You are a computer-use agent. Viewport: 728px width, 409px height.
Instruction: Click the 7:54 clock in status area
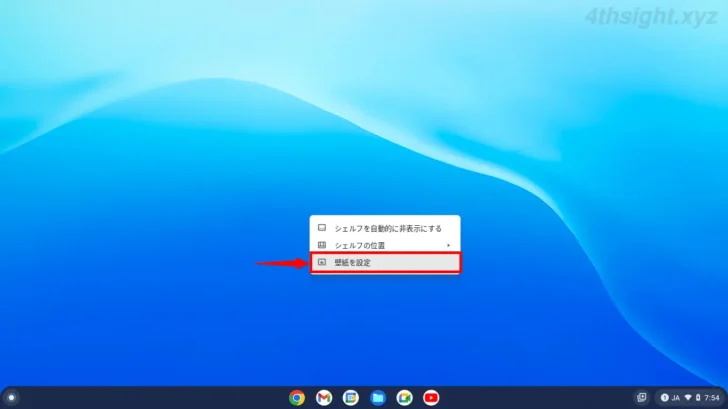pyautogui.click(x=712, y=398)
